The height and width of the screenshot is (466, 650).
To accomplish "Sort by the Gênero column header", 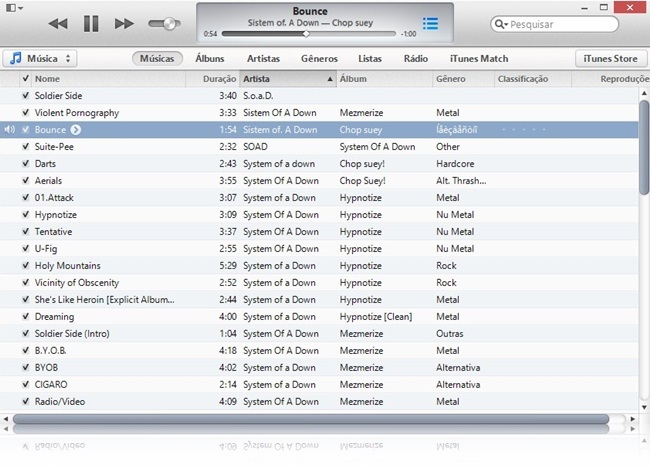I will 463,79.
